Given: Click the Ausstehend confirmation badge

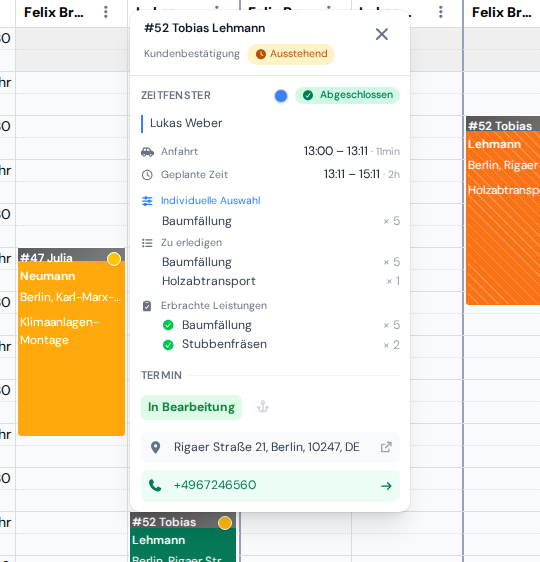Looking at the screenshot, I should click(291, 54).
